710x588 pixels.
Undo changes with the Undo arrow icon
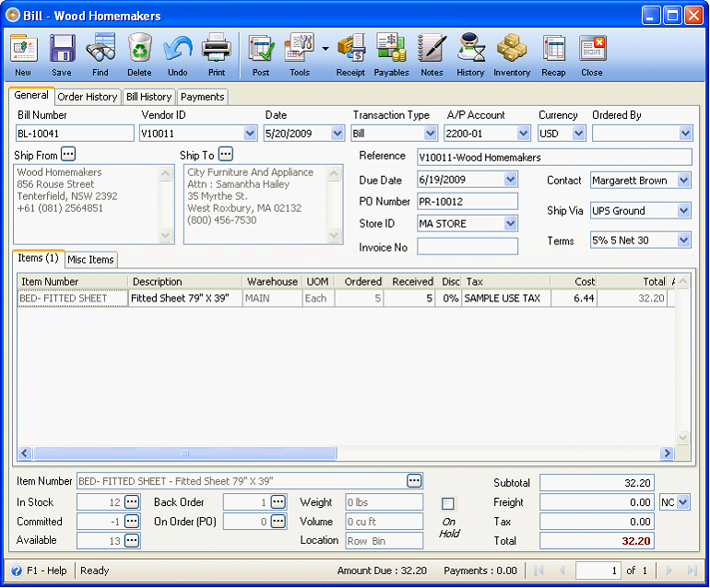click(177, 54)
